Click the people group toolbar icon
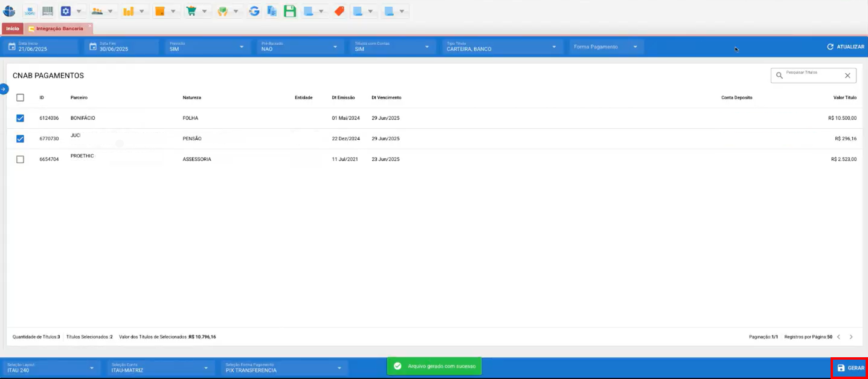Screen dimensions: 868x379 (x=97, y=11)
